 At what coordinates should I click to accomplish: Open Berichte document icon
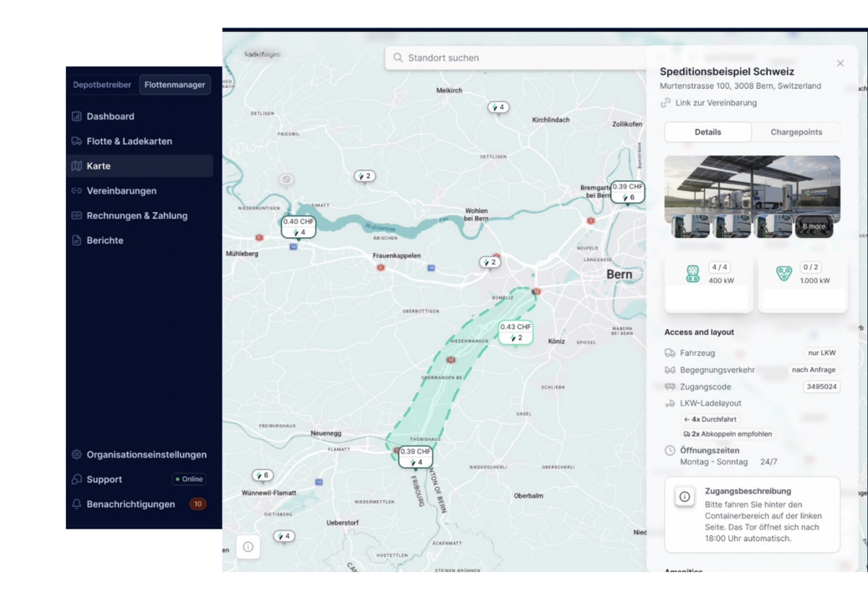tap(77, 240)
